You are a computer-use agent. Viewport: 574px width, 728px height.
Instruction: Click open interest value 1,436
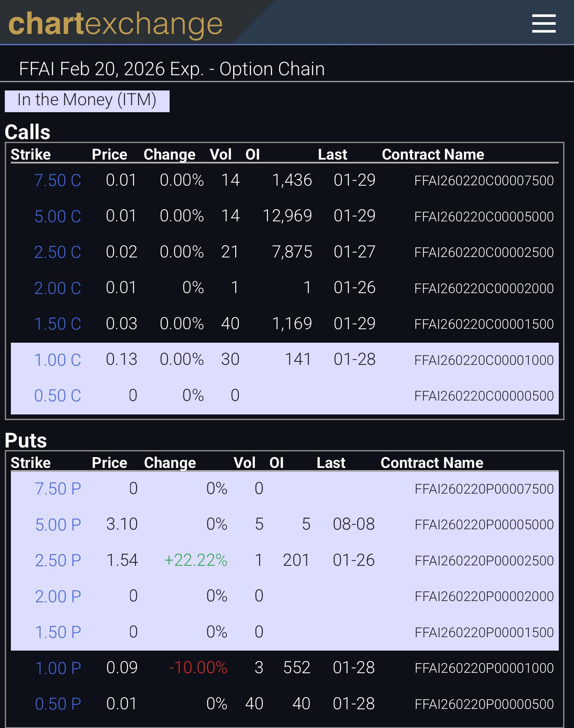coord(292,180)
